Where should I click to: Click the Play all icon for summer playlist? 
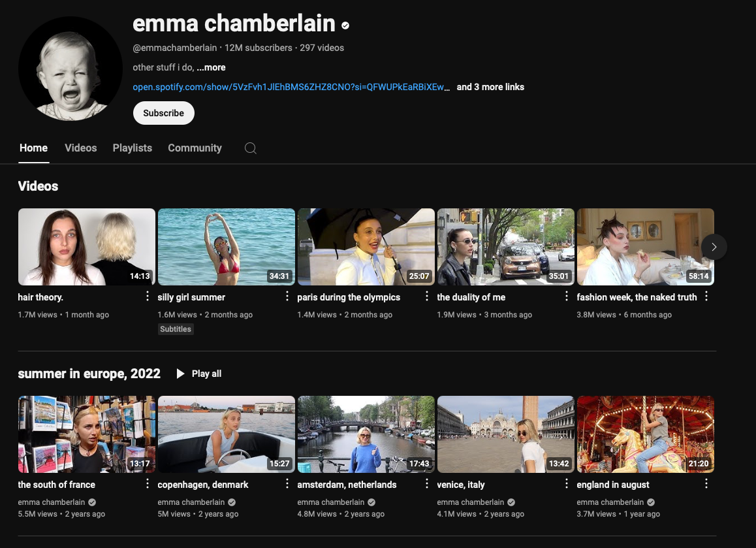click(x=181, y=374)
